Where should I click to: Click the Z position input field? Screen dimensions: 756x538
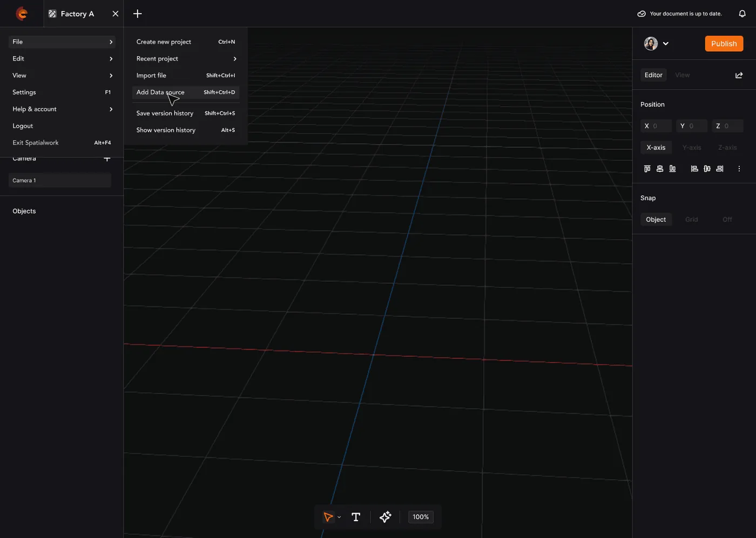pyautogui.click(x=727, y=126)
